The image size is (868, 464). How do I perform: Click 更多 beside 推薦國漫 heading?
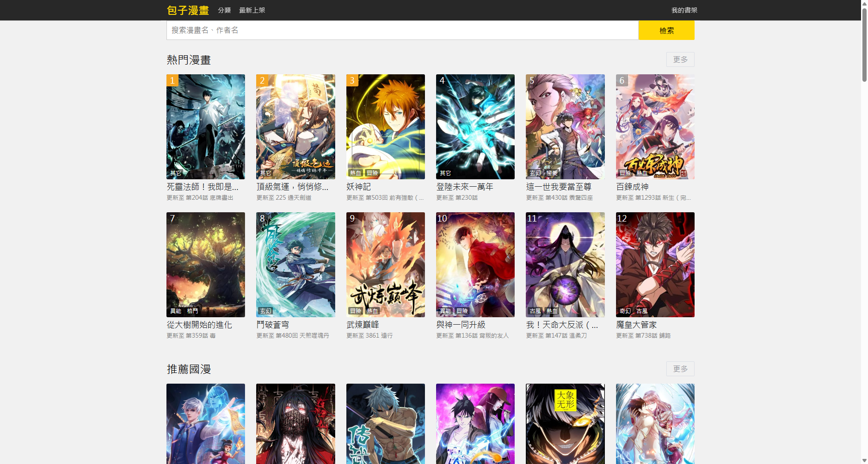tap(680, 369)
